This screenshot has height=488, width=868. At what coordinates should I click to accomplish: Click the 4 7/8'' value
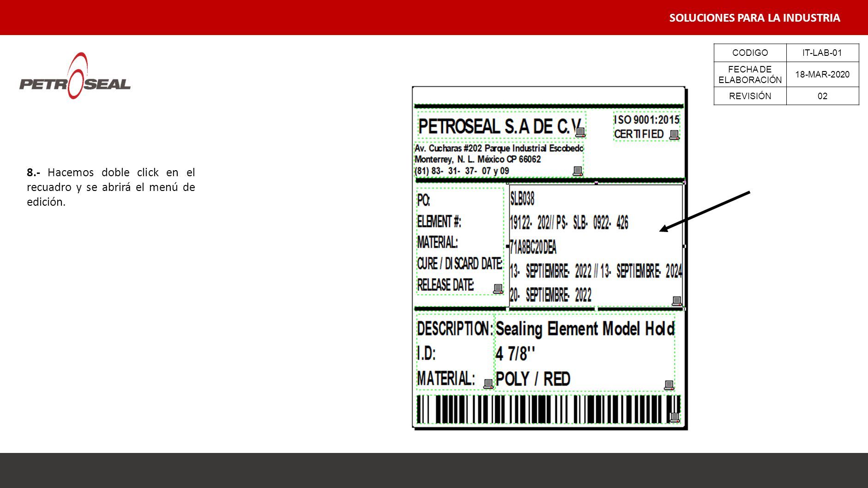pos(515,354)
